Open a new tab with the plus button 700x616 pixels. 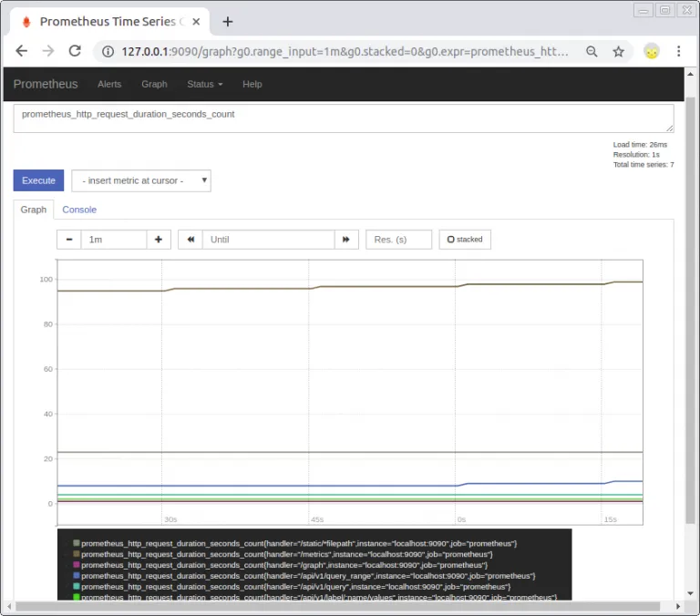point(228,22)
